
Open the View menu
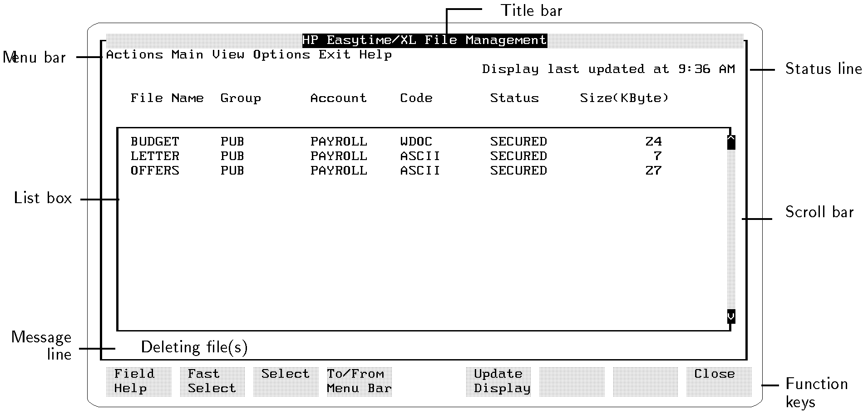click(x=228, y=55)
